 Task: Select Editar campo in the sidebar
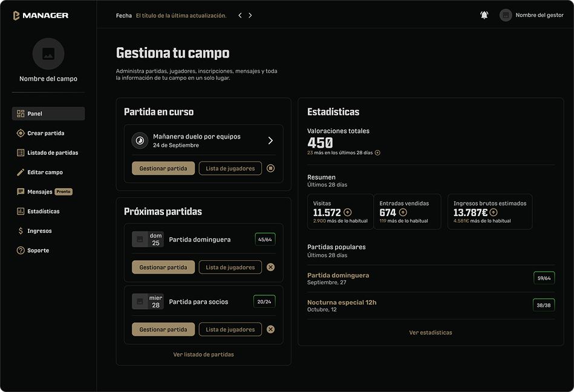45,172
